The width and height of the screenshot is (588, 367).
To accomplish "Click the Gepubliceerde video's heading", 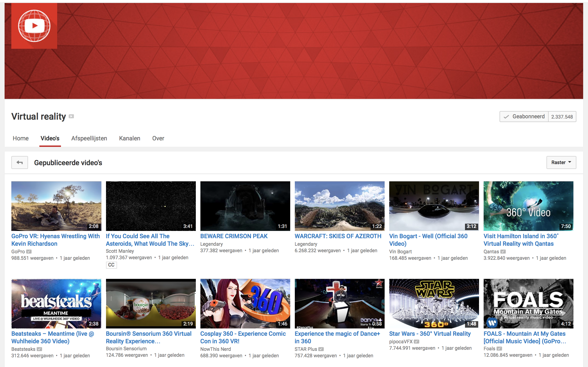I will tap(68, 163).
